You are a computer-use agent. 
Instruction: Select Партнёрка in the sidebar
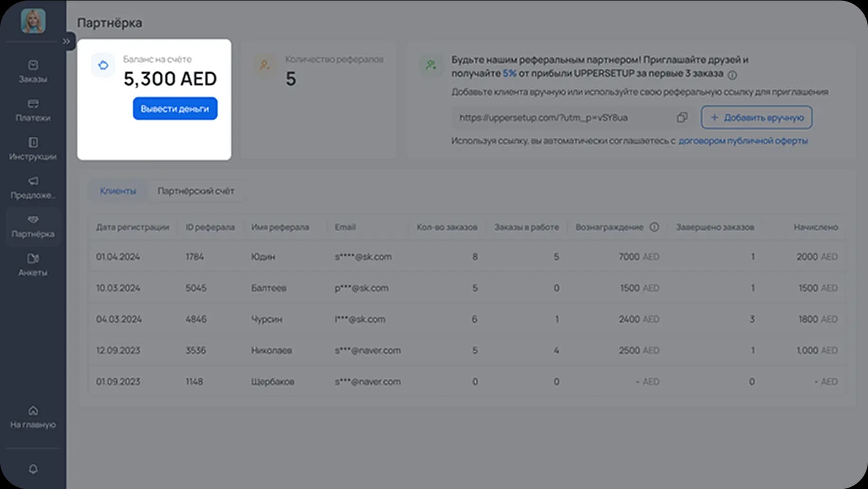pyautogui.click(x=33, y=226)
